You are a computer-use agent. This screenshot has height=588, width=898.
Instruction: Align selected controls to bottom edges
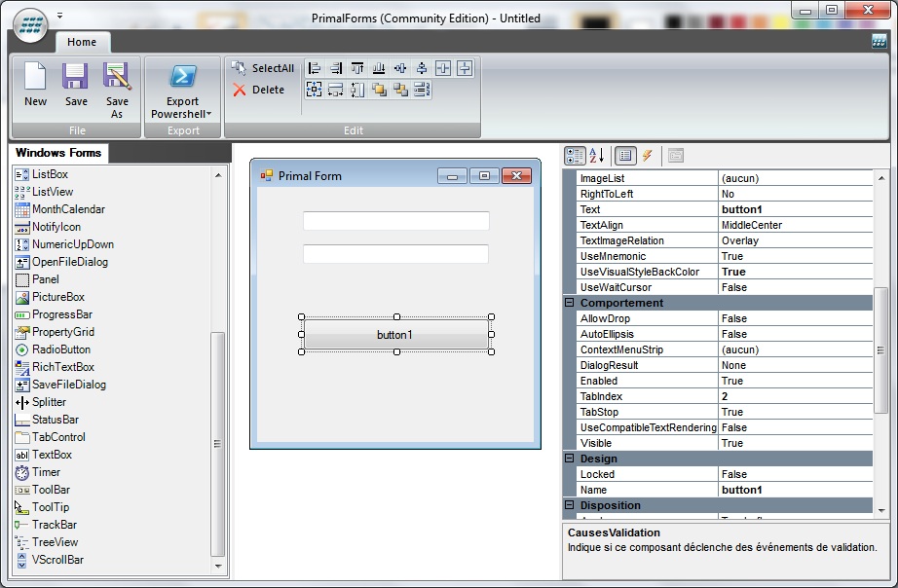pyautogui.click(x=379, y=69)
